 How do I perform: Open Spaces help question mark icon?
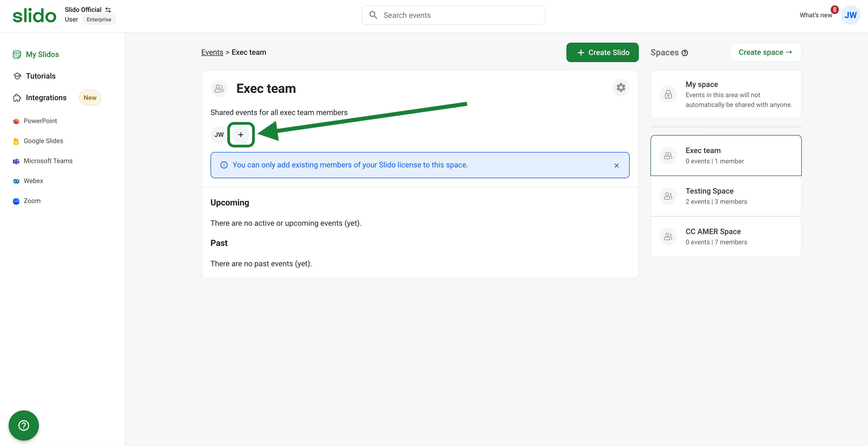click(x=685, y=53)
